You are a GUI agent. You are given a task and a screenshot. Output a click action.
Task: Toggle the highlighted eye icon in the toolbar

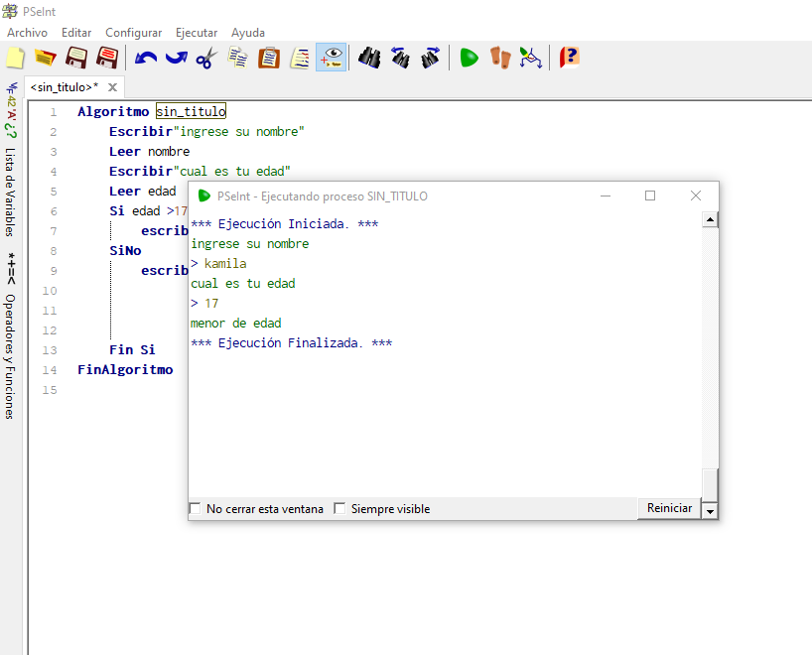(331, 58)
